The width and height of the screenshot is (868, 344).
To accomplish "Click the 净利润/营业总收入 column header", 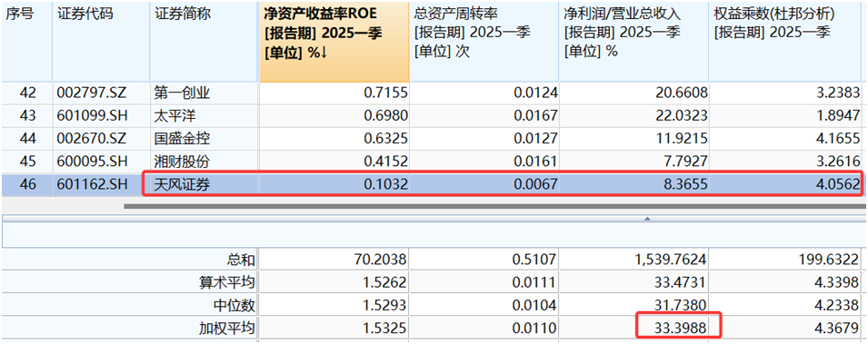I will coord(634,42).
